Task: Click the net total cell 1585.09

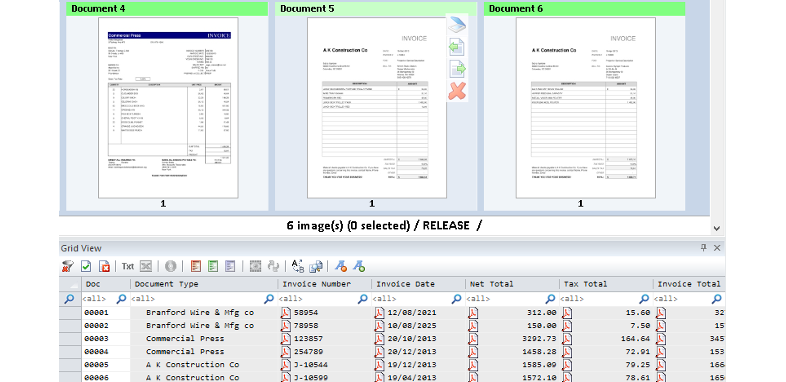Action: coord(512,364)
